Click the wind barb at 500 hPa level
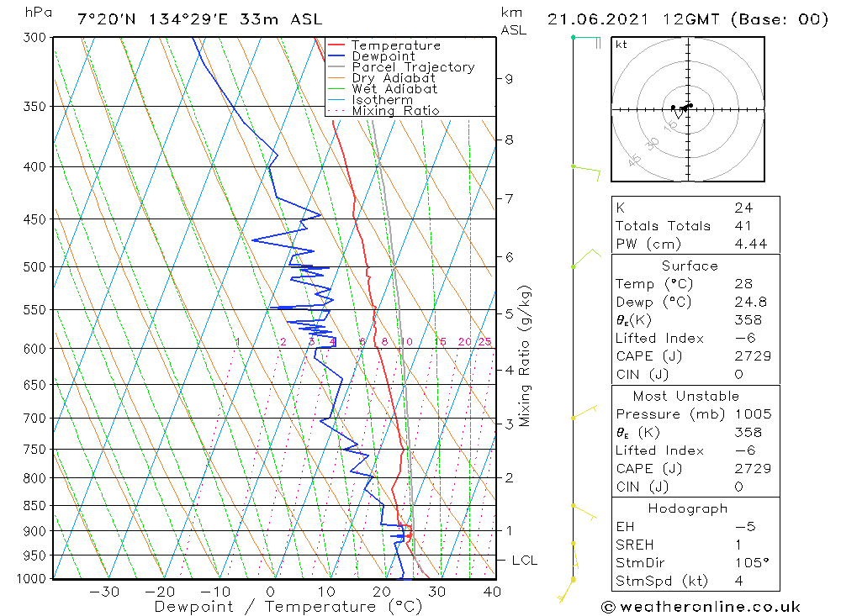Screen dimensions: 841x616 coord(587,258)
